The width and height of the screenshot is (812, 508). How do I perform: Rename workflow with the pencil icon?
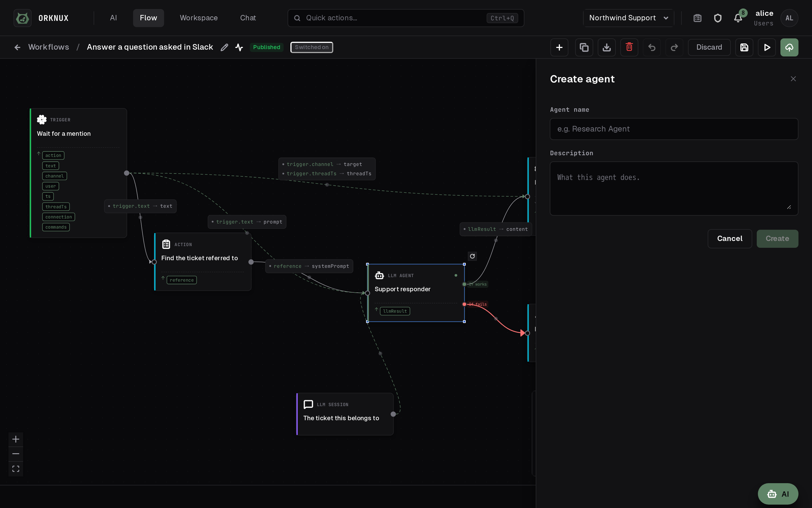[x=224, y=47]
